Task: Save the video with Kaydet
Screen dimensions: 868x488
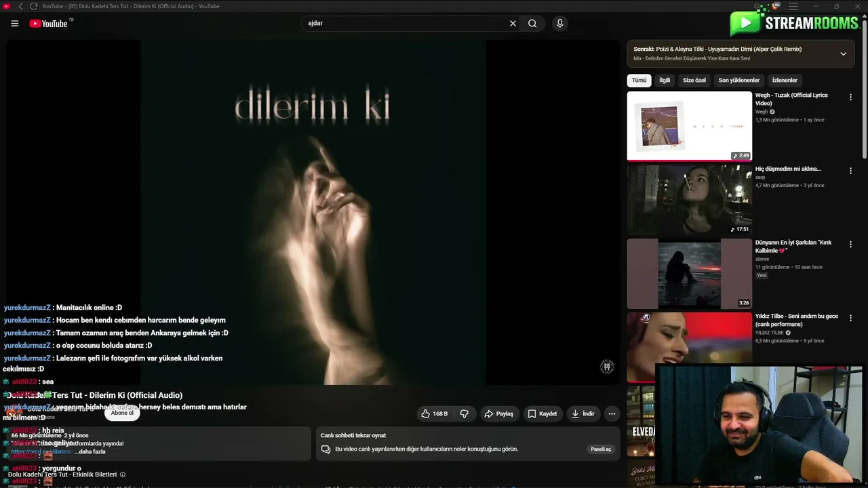Action: (542, 413)
